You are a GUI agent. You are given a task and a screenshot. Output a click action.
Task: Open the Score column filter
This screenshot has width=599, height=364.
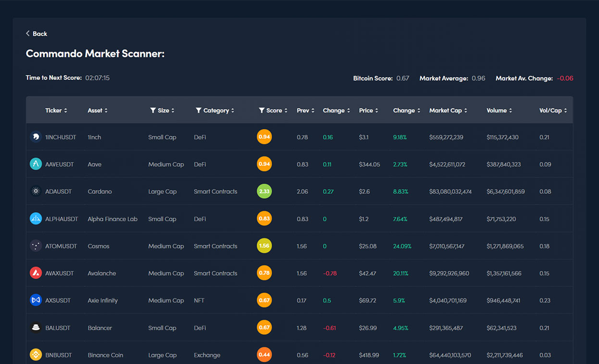click(262, 110)
